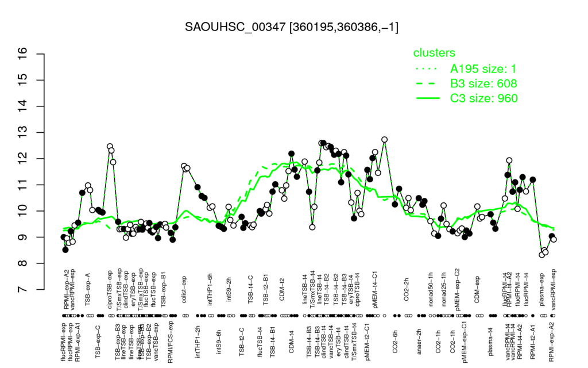Image resolution: width=588 pixels, height=368 pixels.
Task: Click x-axis label 'RPMI/FCS-exp'
Action: click(170, 342)
